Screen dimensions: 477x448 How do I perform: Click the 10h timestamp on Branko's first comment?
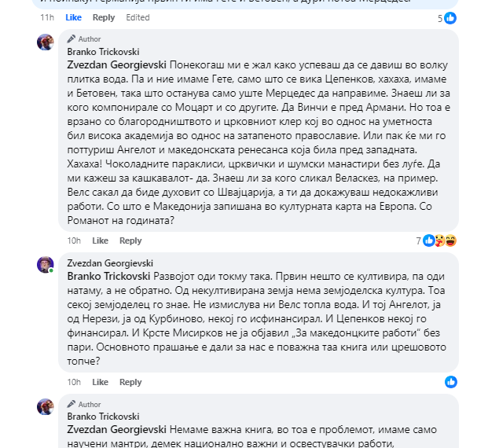click(x=74, y=241)
